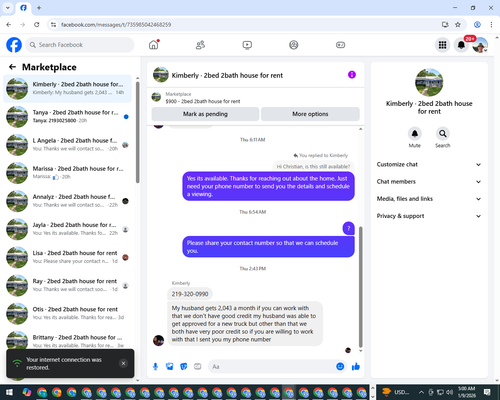Attach a file with the photo icon
This screenshot has width=500, height=400.
click(x=170, y=367)
